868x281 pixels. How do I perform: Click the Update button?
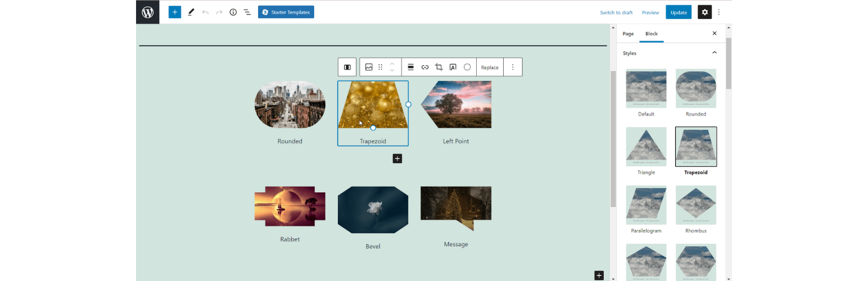pos(679,12)
